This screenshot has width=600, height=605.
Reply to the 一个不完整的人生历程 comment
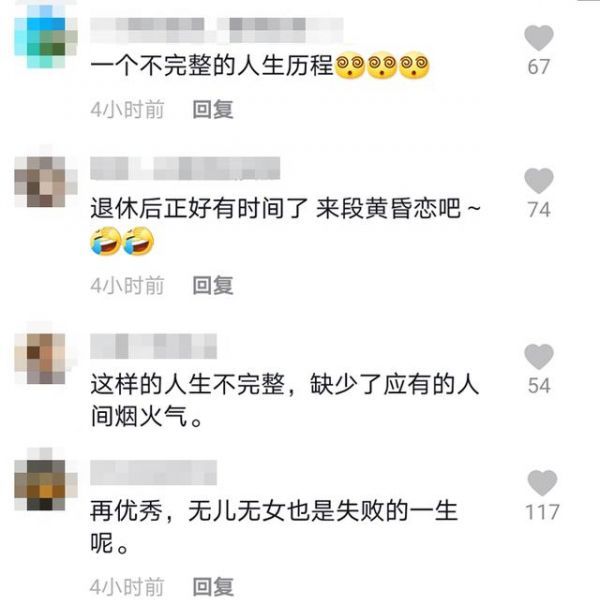(213, 110)
